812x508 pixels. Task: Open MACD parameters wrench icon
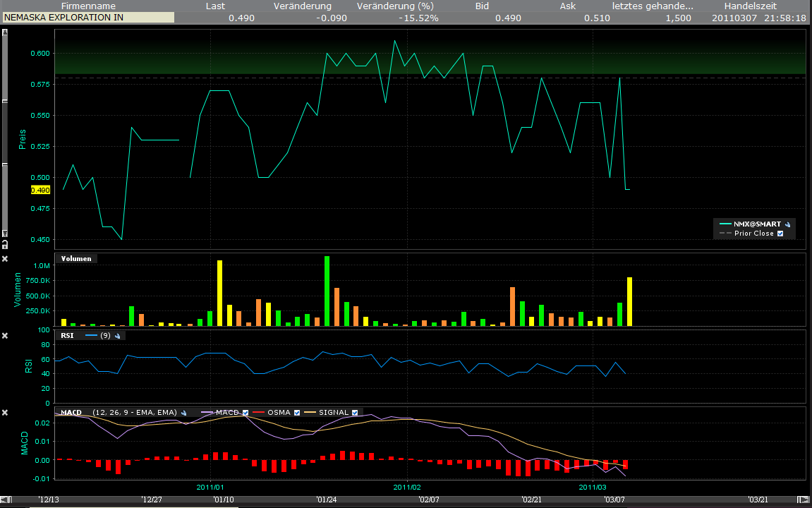pos(183,412)
